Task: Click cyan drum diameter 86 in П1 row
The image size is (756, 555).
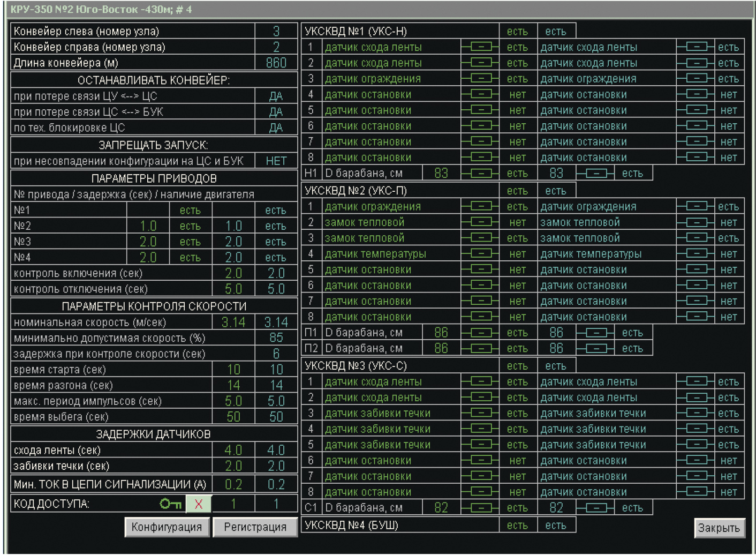Action: 556,333
